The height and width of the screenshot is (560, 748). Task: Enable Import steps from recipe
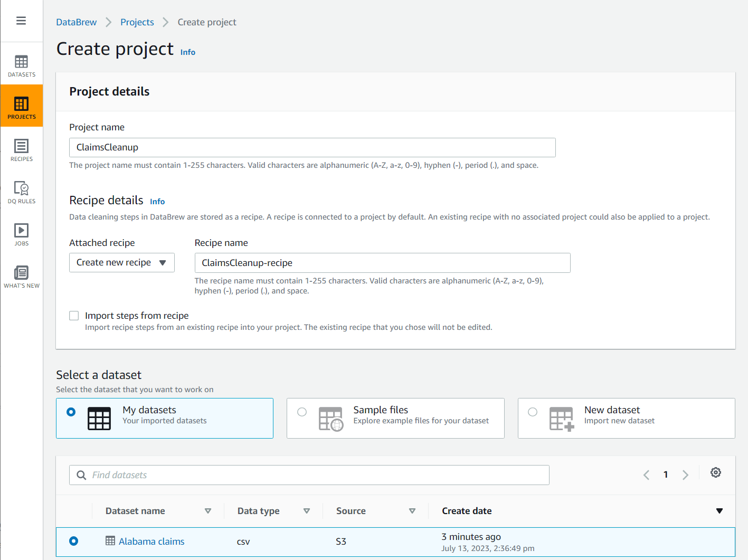[x=74, y=315]
